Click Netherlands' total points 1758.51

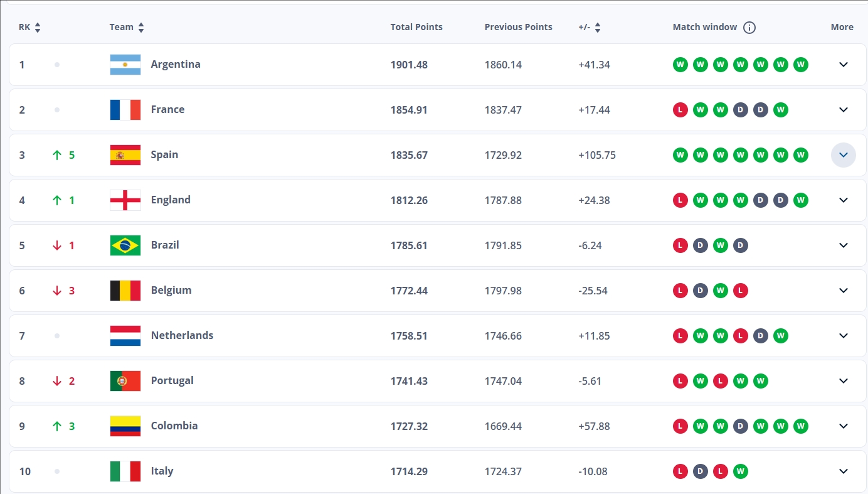[409, 336]
